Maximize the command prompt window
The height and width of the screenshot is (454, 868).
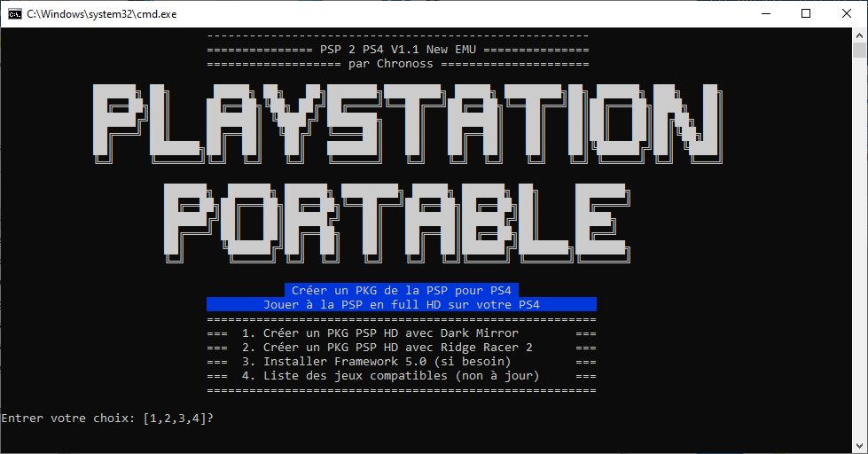806,13
